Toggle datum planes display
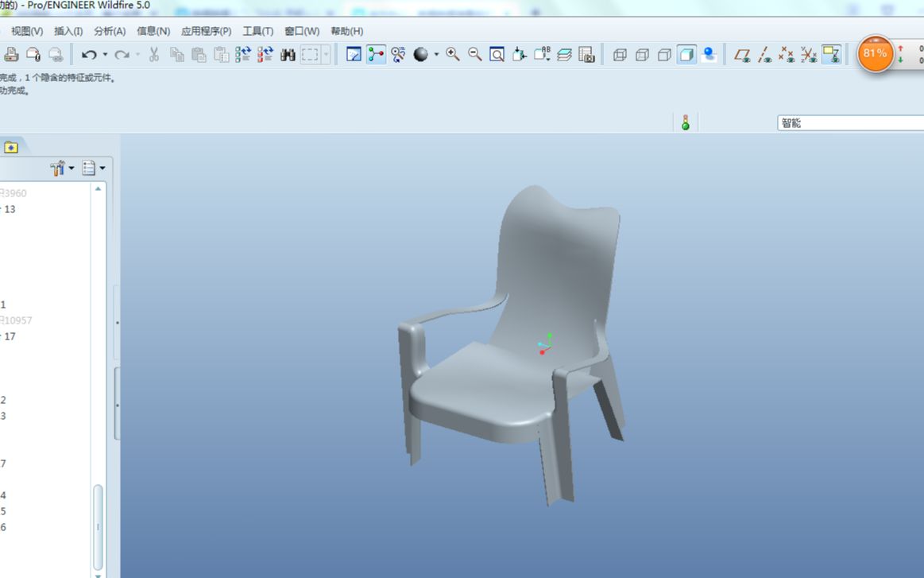The height and width of the screenshot is (578, 924). click(742, 55)
